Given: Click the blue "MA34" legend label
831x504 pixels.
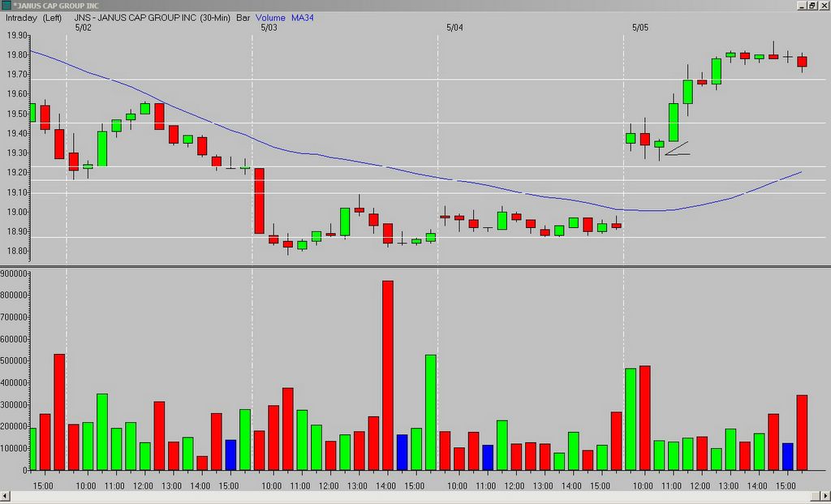Looking at the screenshot, I should [303, 18].
